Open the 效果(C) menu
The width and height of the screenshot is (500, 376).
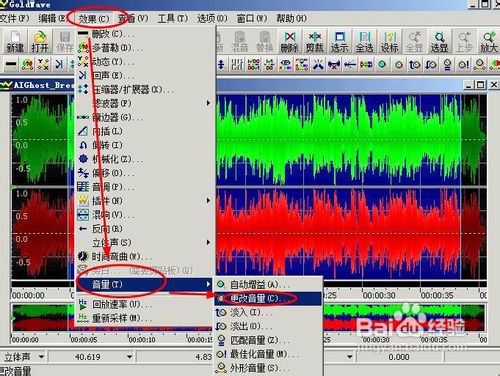(x=94, y=19)
